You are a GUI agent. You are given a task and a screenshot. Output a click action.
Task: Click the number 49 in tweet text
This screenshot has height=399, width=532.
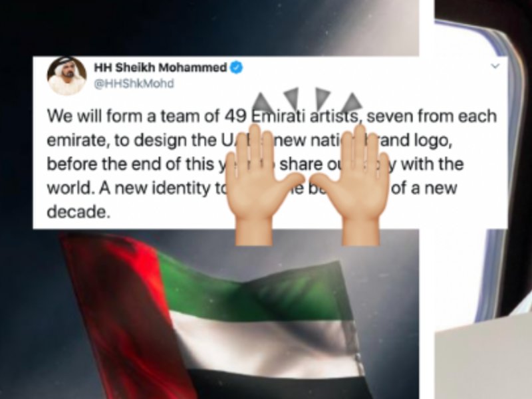(235, 116)
